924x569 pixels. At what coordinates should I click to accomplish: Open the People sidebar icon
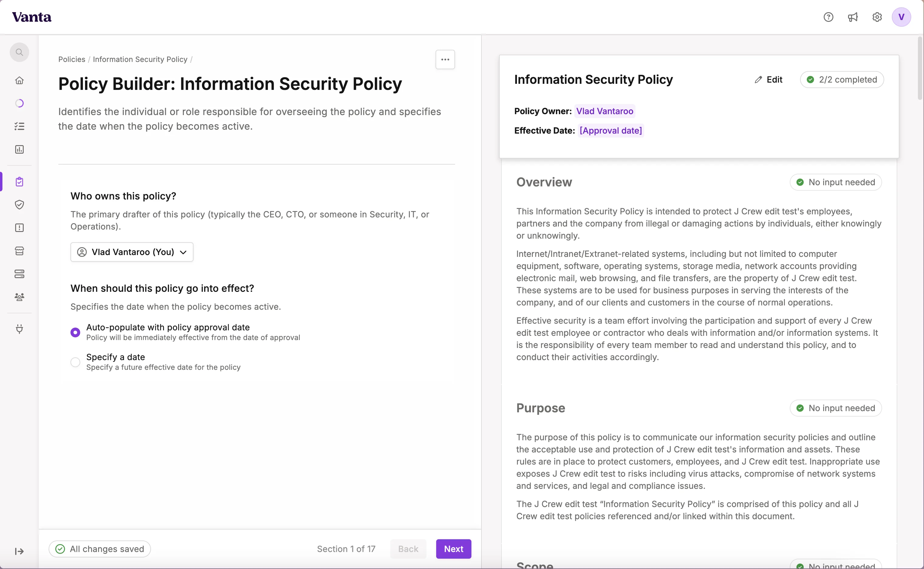tap(19, 297)
